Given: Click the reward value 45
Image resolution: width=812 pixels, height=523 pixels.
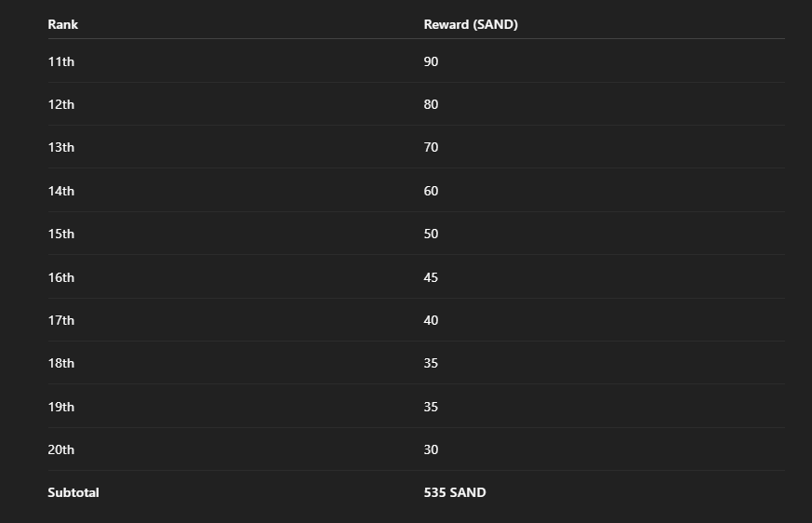Looking at the screenshot, I should coord(431,277).
